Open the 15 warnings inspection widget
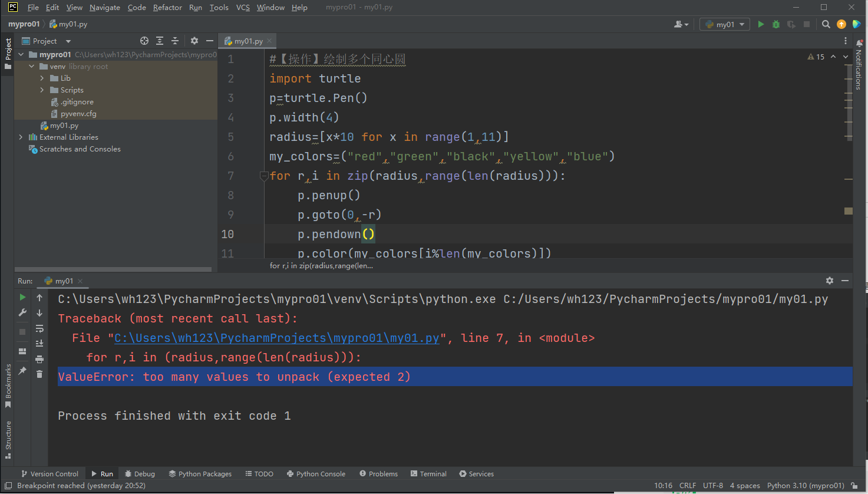The width and height of the screenshot is (868, 494). [x=816, y=57]
